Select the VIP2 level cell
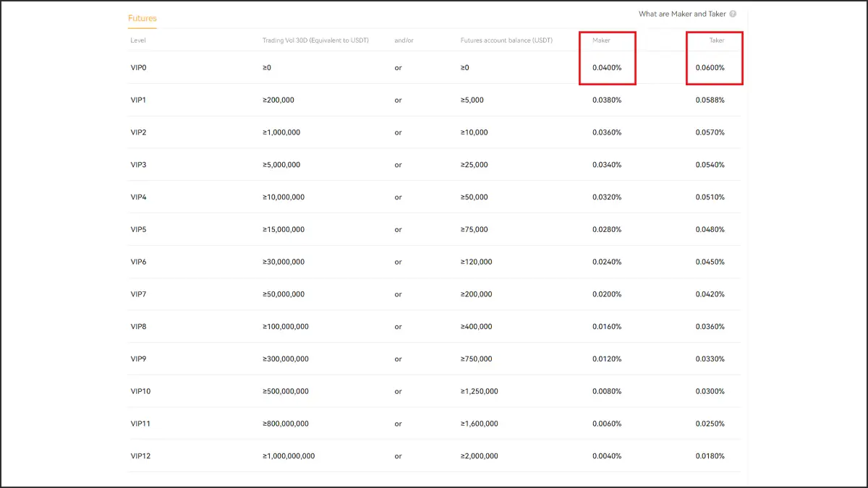Image resolution: width=868 pixels, height=488 pixels. click(138, 132)
